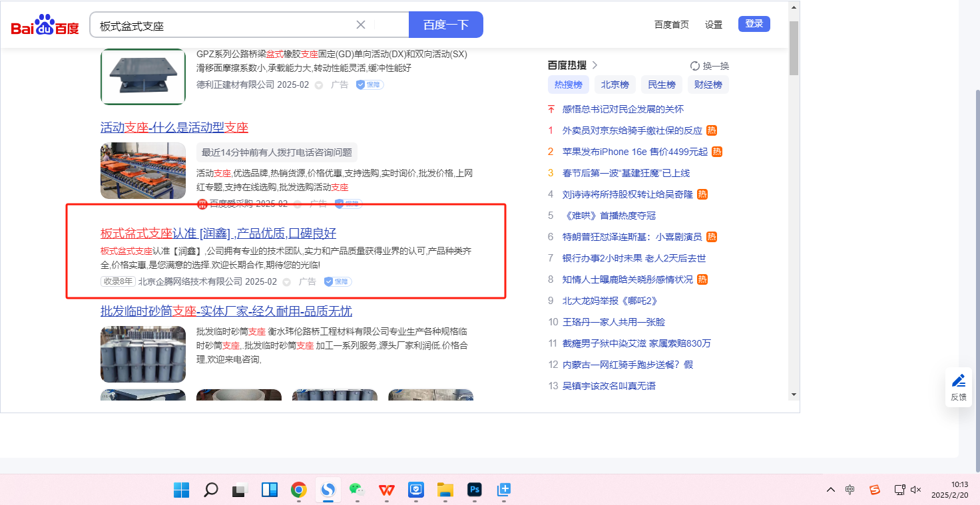Open Google Chrome from the taskbar

[x=298, y=490]
